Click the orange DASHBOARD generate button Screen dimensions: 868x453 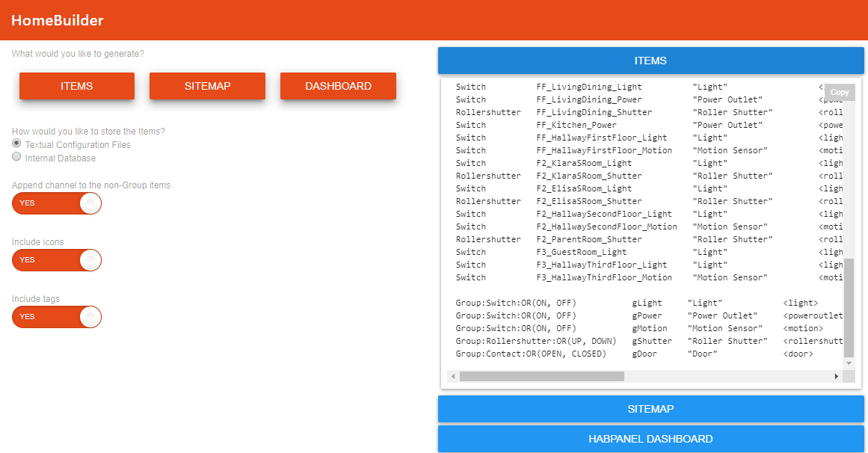(338, 87)
